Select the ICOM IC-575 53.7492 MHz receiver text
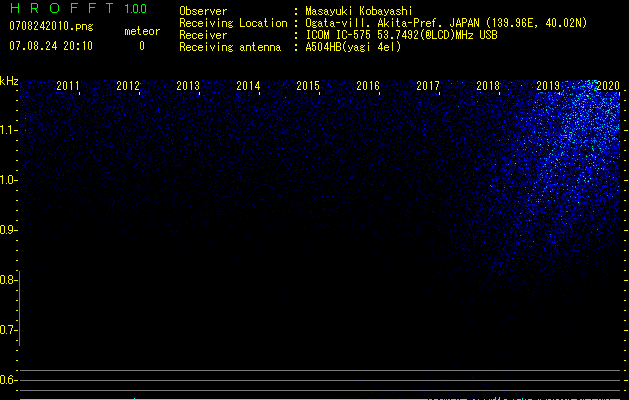 coord(401,35)
